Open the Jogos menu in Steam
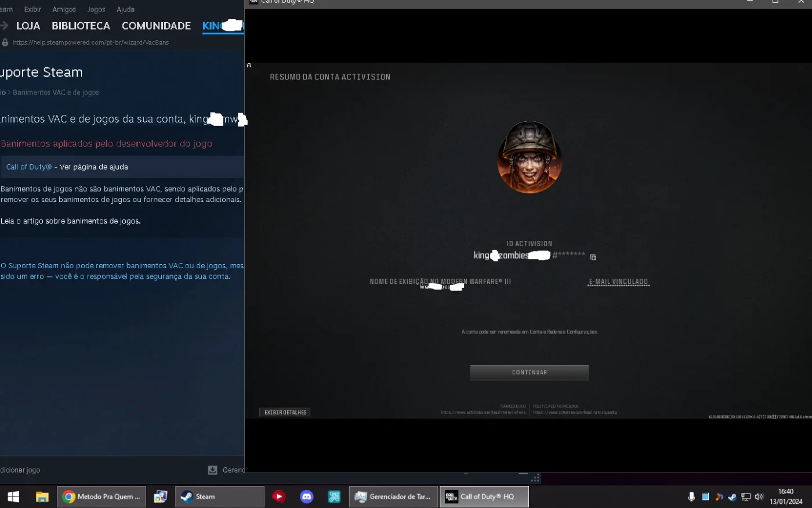Viewport: 812px width, 508px height. pyautogui.click(x=96, y=9)
